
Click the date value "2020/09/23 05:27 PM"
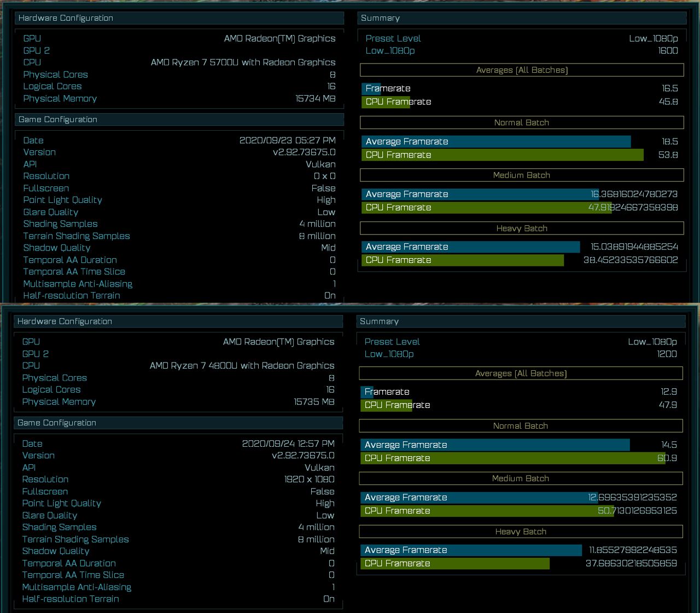click(288, 141)
